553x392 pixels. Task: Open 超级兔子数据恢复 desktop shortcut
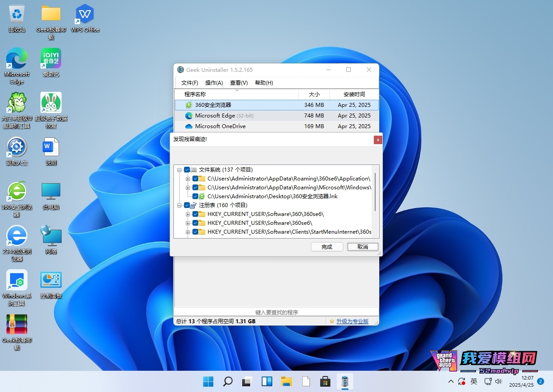[51, 110]
